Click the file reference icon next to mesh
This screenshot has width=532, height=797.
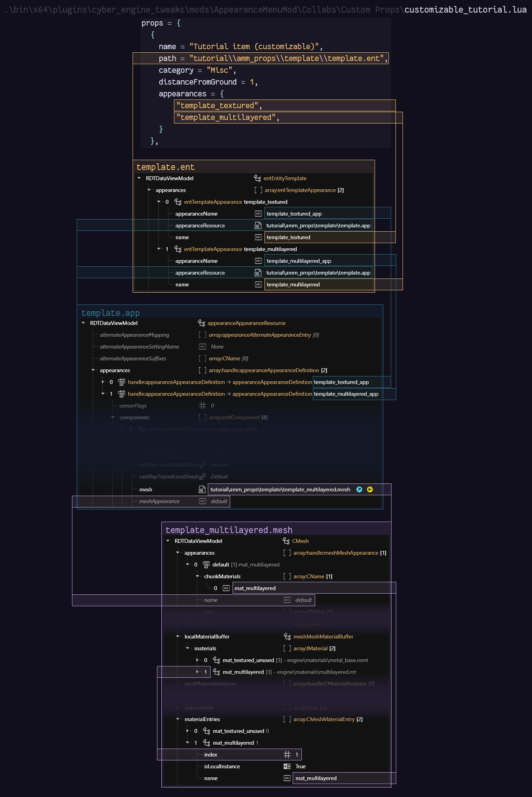[x=202, y=489]
